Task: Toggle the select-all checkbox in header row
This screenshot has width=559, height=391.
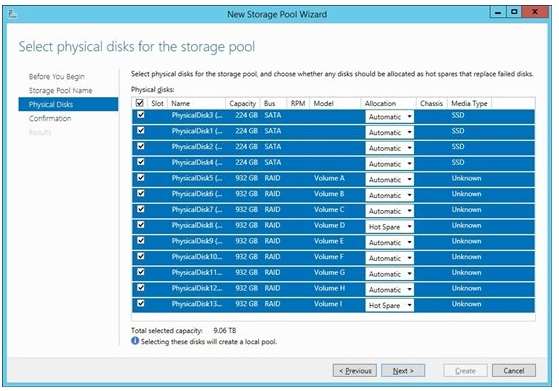Action: click(140, 103)
